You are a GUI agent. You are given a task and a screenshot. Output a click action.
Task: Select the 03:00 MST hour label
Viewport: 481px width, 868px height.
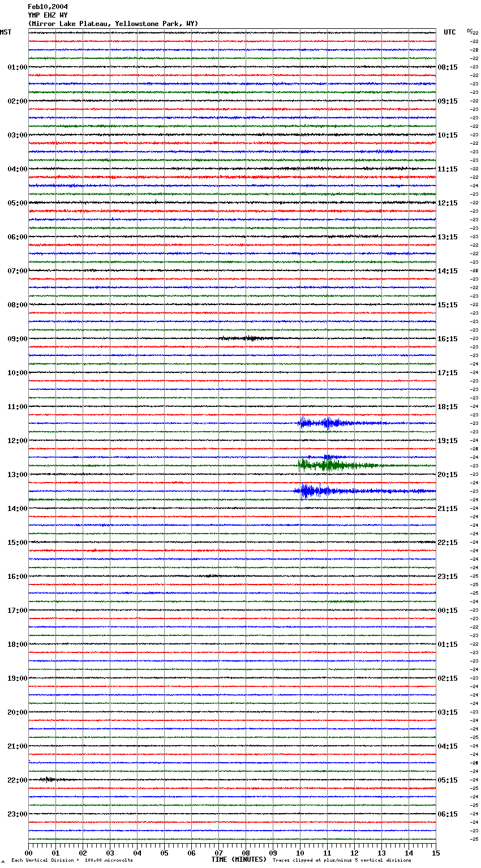click(x=18, y=135)
